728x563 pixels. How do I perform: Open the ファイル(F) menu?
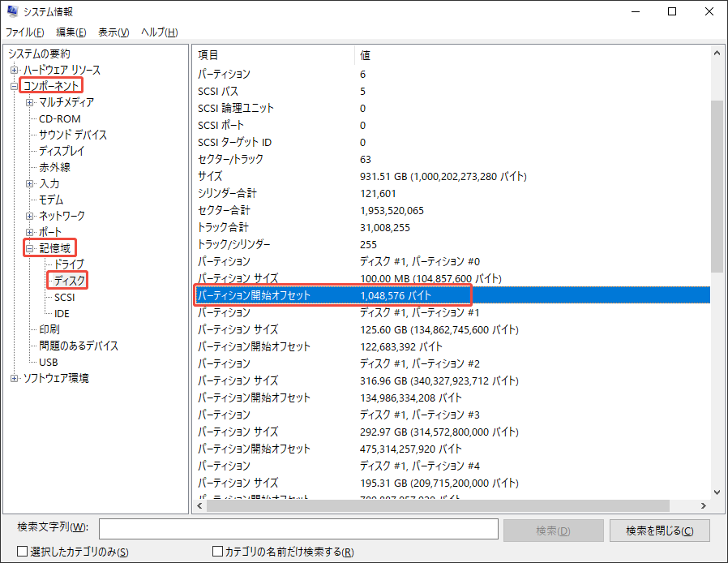point(24,32)
